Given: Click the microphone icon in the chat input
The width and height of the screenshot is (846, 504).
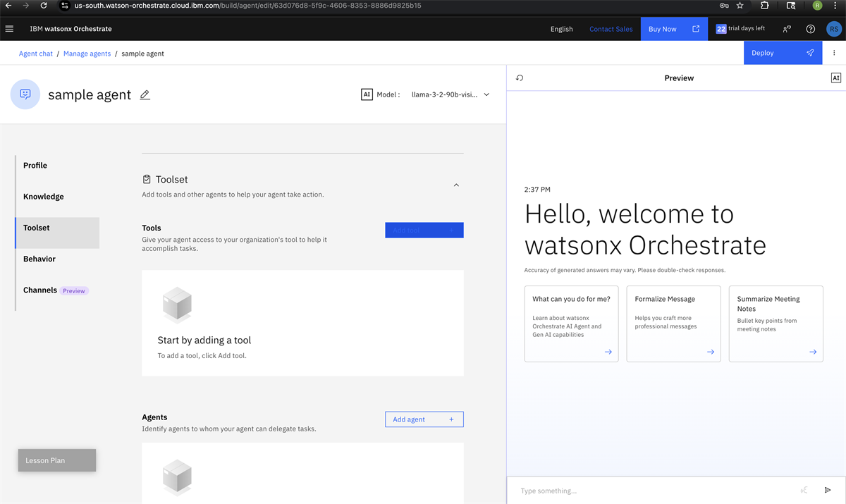Looking at the screenshot, I should [x=804, y=490].
